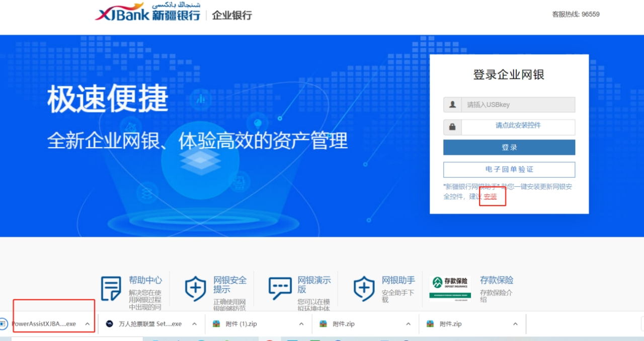
Task: Focus the 请插入USBkey input field
Action: click(x=518, y=105)
